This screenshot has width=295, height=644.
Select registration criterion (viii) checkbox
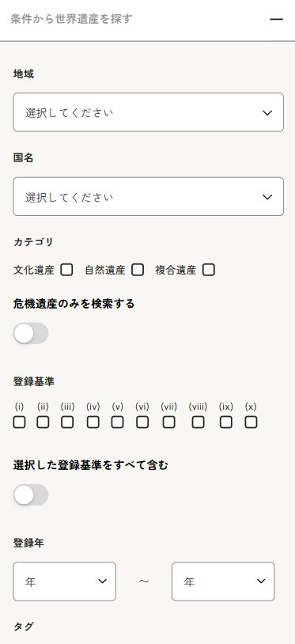click(x=199, y=422)
